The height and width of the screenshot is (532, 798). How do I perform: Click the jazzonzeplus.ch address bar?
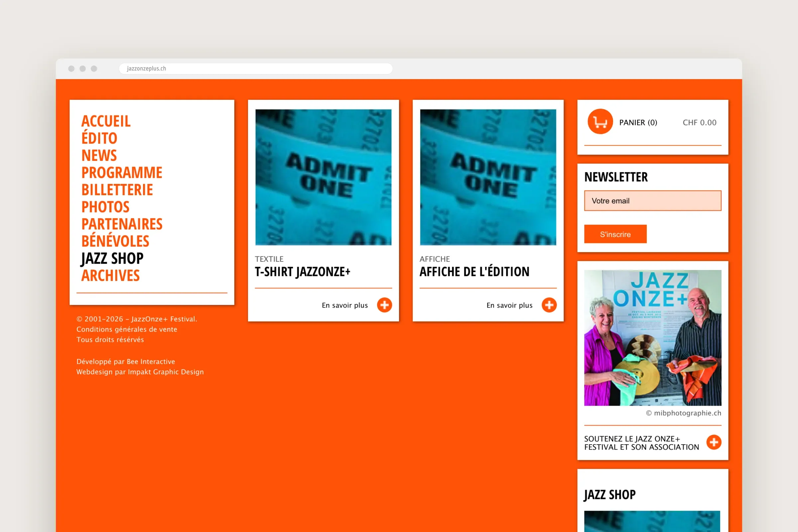click(256, 68)
